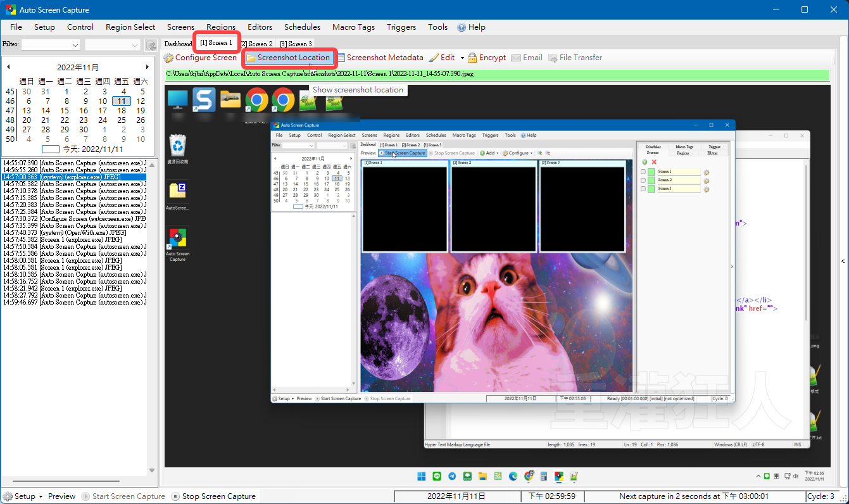The height and width of the screenshot is (504, 849).
Task: Open the Setup dropdown in bottom bar
Action: pos(23,496)
